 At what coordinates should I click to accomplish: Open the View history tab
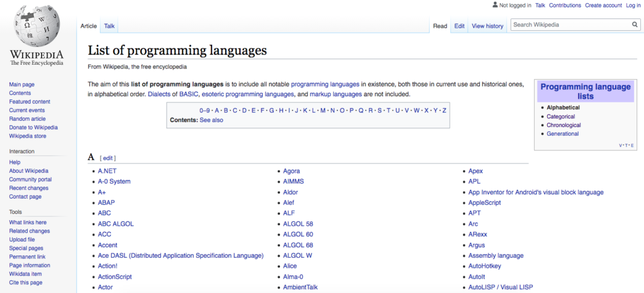487,26
